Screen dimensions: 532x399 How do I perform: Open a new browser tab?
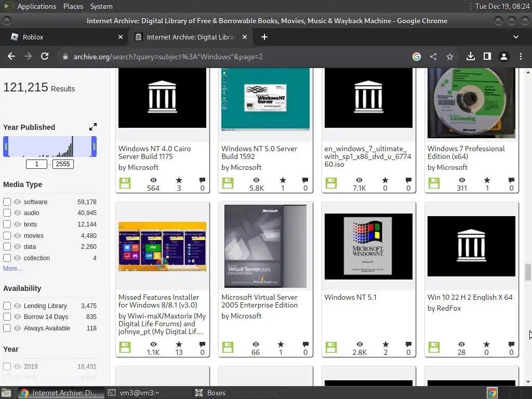point(264,37)
